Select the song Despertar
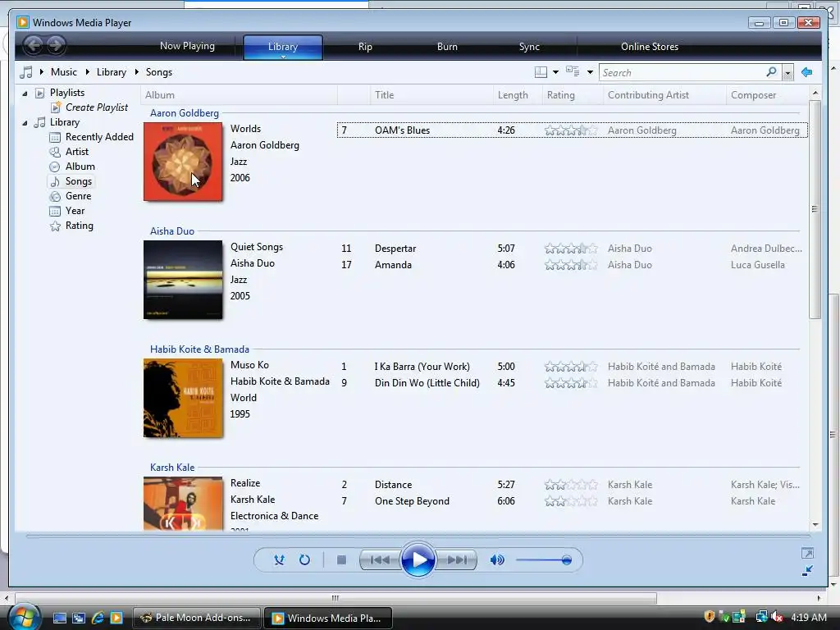 click(395, 249)
